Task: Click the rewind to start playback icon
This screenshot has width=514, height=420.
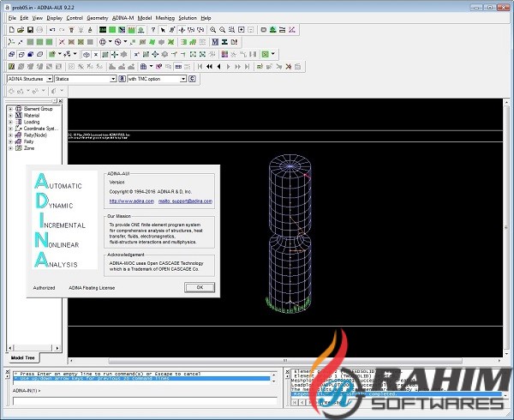Action: tap(200, 66)
